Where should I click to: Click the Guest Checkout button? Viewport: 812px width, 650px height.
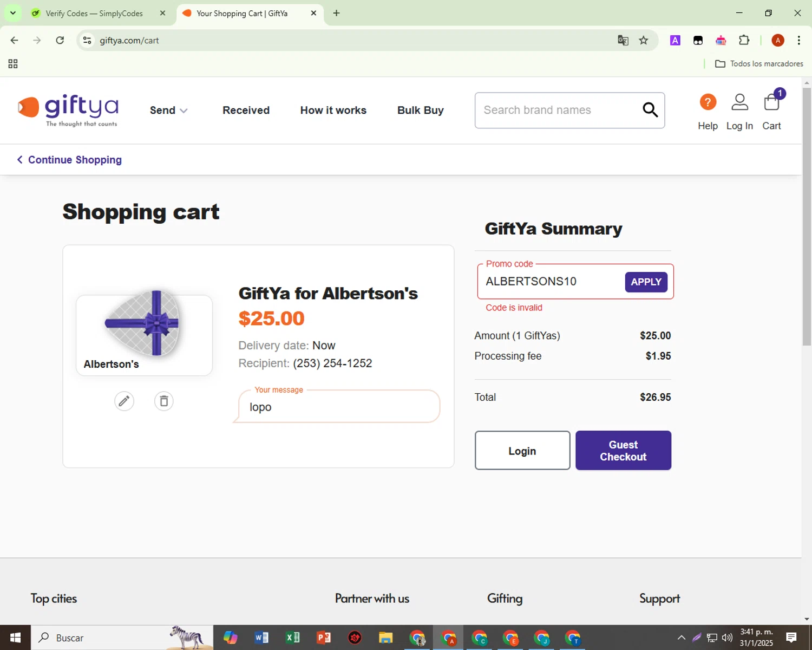click(x=623, y=451)
